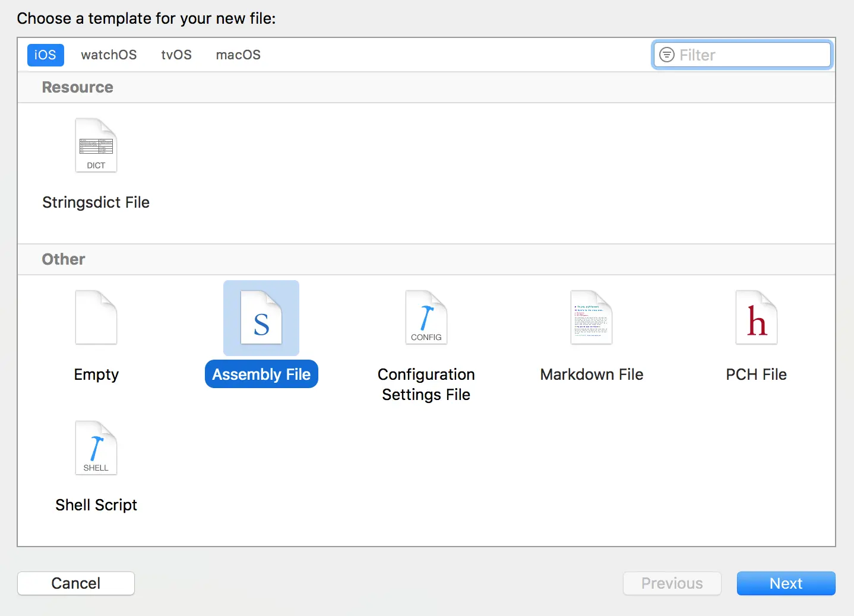Viewport: 854px width, 616px height.
Task: Select the Markdown File template icon
Action: point(592,317)
